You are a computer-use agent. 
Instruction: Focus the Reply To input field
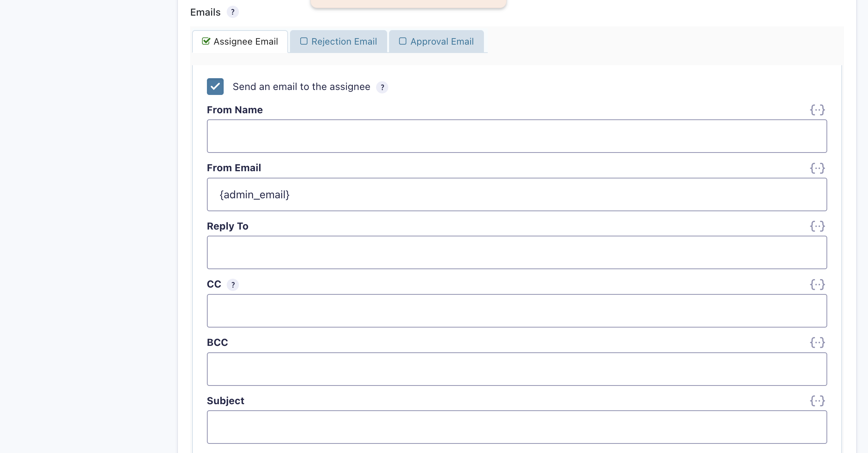click(517, 252)
